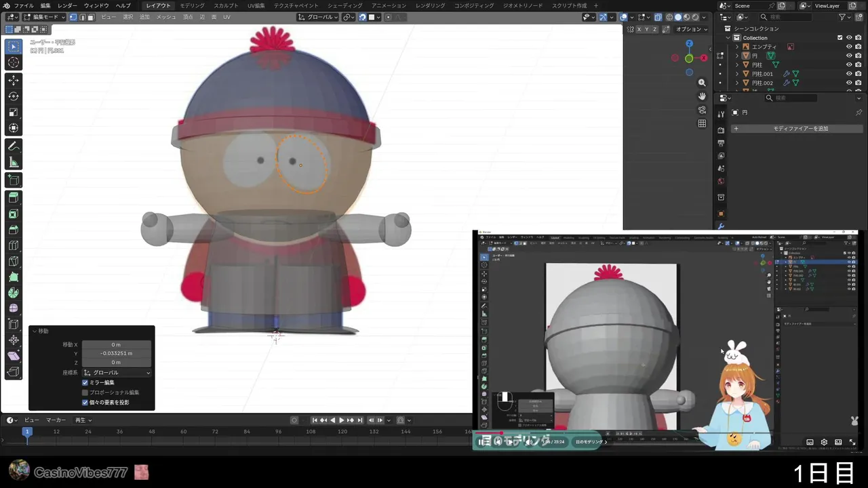Select the Inset Faces tool
This screenshot has height=488, width=868.
pyautogui.click(x=14, y=214)
